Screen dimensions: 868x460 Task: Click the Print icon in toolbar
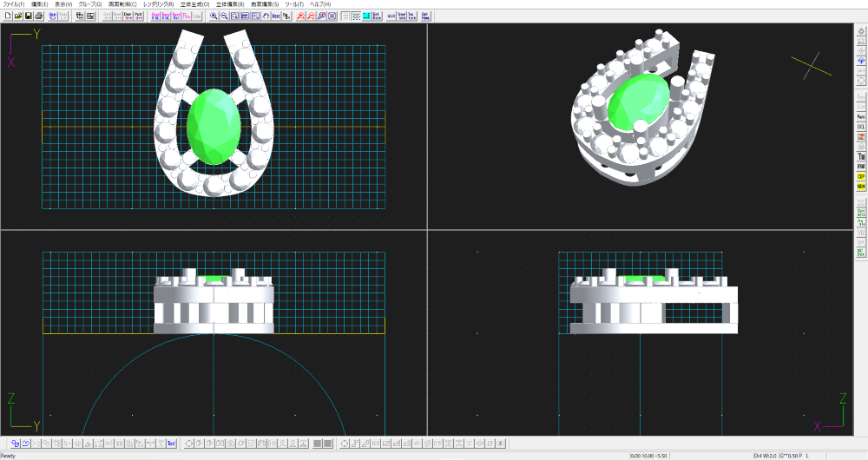click(39, 16)
